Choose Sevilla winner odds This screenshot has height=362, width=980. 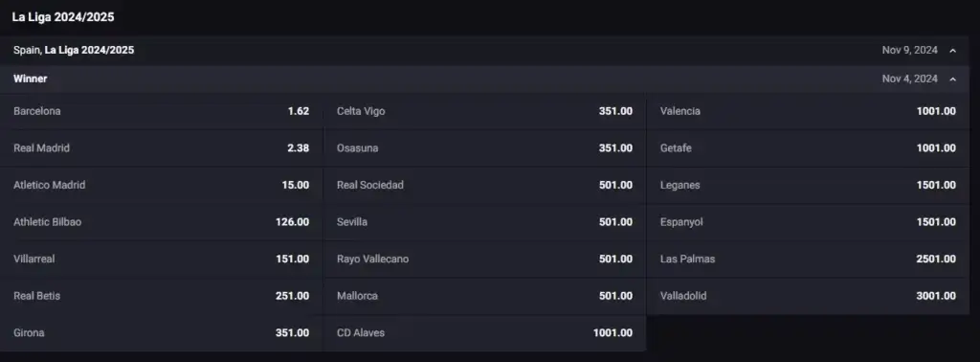click(485, 222)
